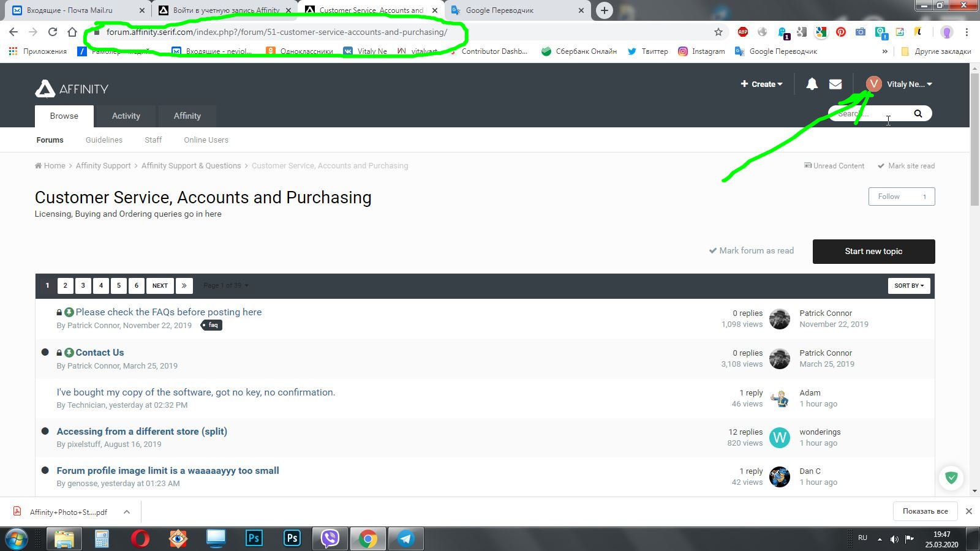Image resolution: width=980 pixels, height=551 pixels.
Task: Click Mark forum as read
Action: tap(752, 250)
